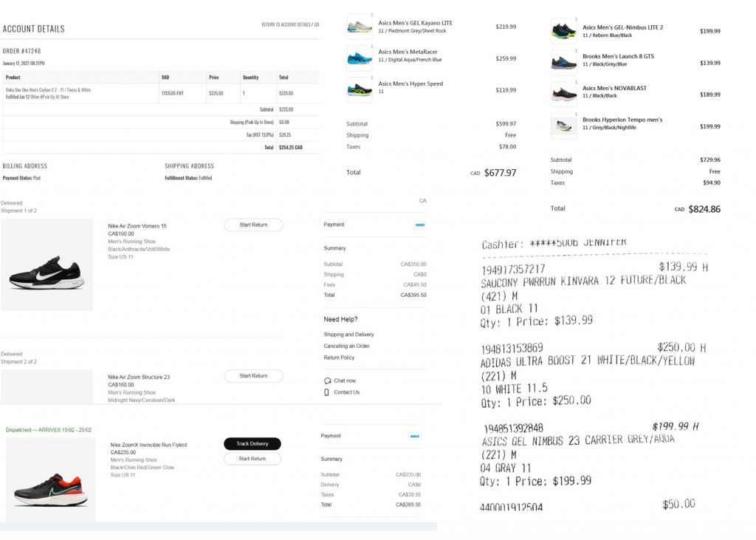The image size is (756, 540).
Task: Click the Brooks Hyperion Tempo men's title
Action: (622, 120)
